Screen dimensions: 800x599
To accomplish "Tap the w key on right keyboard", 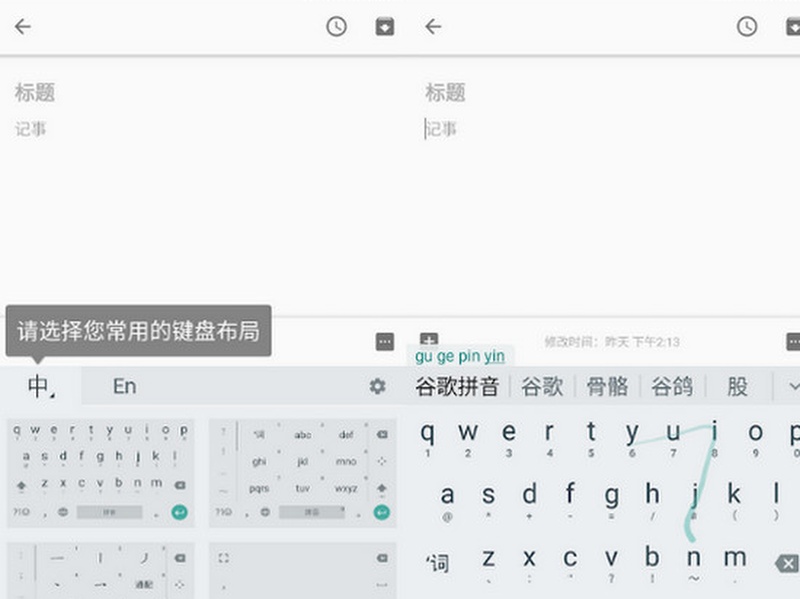I will [468, 438].
